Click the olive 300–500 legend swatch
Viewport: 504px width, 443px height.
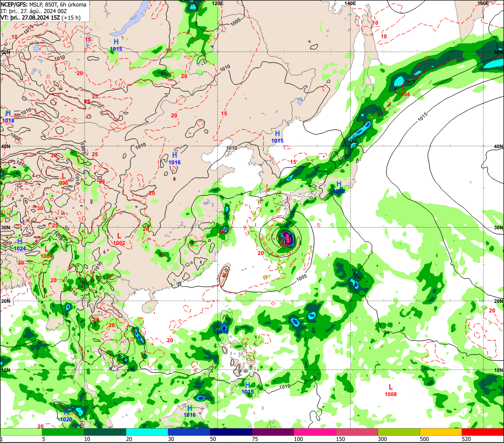point(399,432)
